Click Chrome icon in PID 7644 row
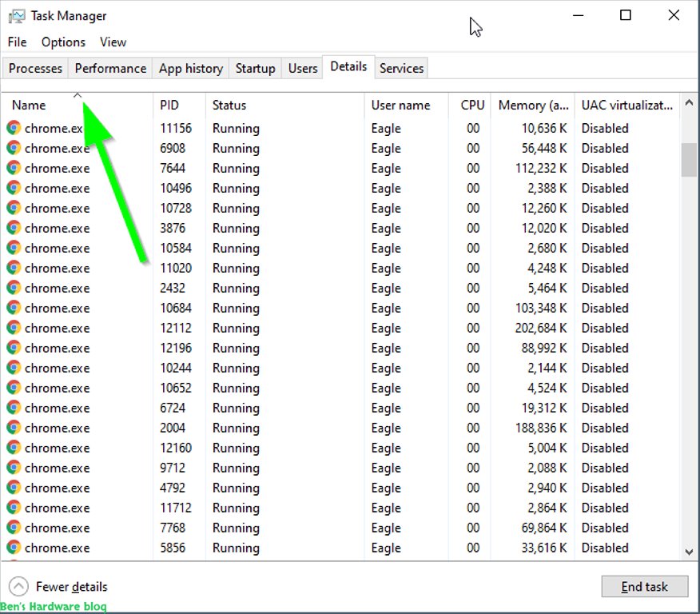The width and height of the screenshot is (700, 614). (14, 168)
